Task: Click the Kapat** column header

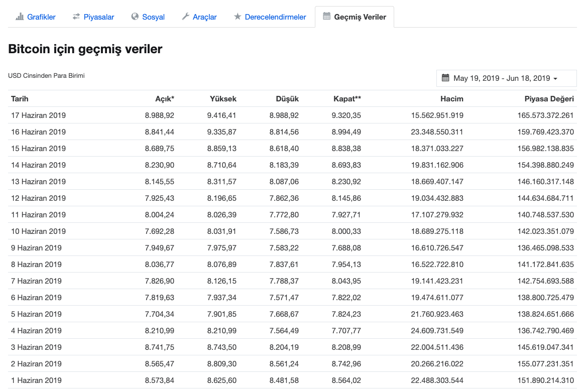Action: click(x=347, y=99)
